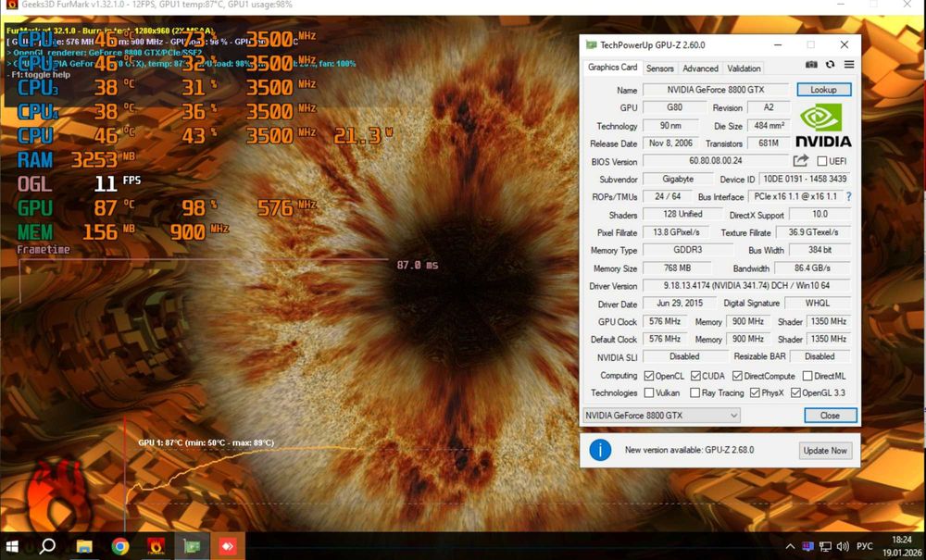Click the Texture Fillrate 36.9 GTexel/s field

(813, 232)
